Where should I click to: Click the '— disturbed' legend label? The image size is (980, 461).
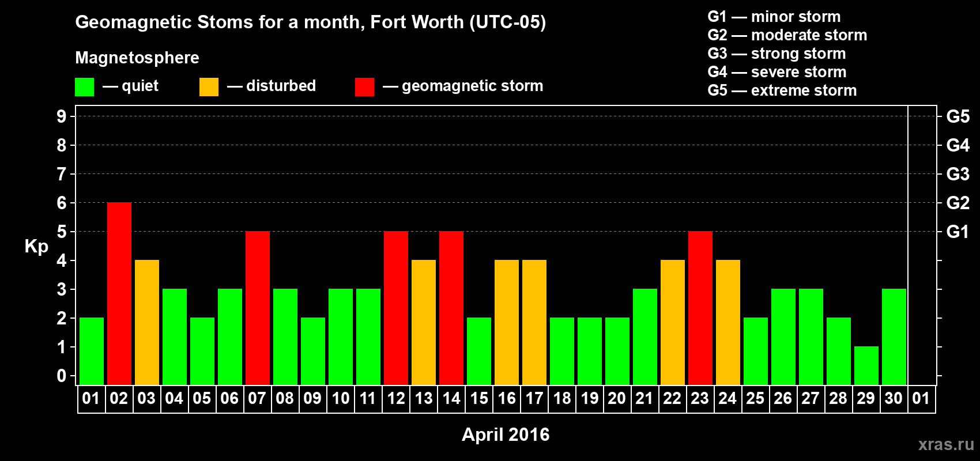pos(272,86)
